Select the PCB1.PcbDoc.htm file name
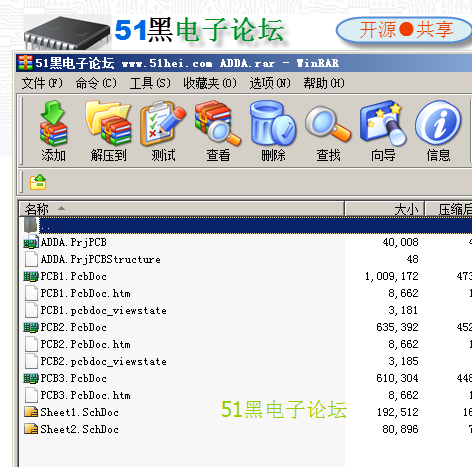The image size is (472, 467). click(86, 293)
